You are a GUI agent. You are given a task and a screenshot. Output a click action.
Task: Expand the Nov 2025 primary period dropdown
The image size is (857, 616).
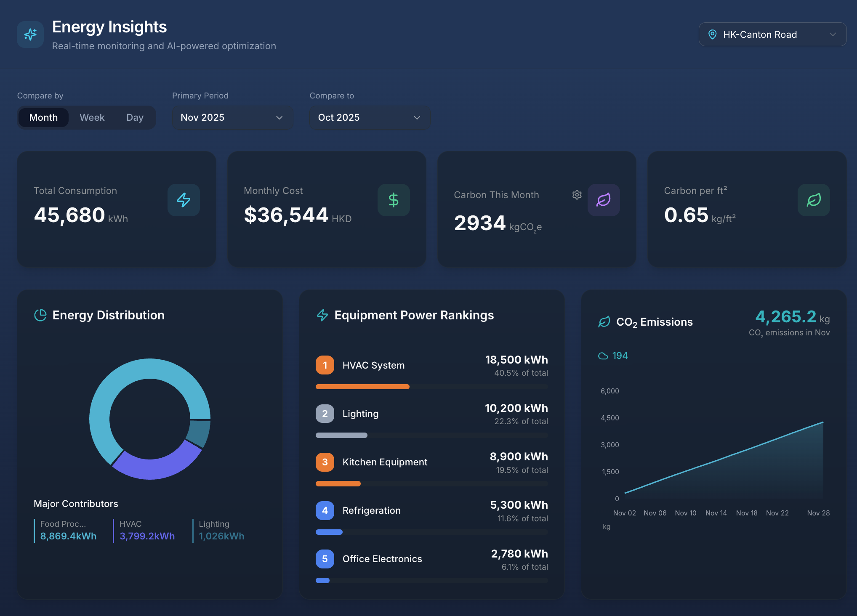pos(232,117)
